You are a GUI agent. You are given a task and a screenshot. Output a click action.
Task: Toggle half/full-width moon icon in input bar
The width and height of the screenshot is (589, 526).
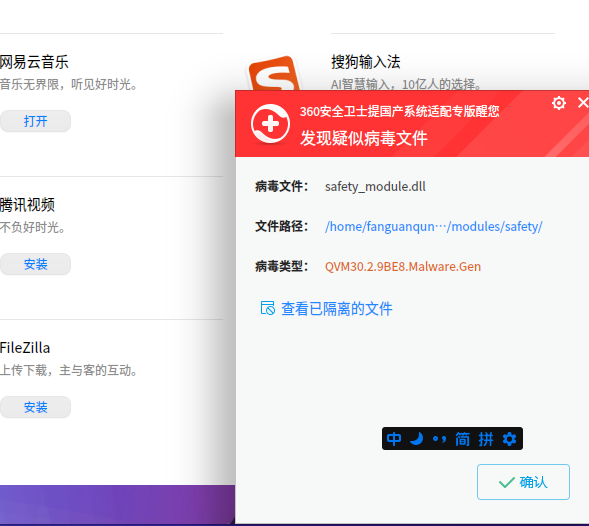coord(416,439)
